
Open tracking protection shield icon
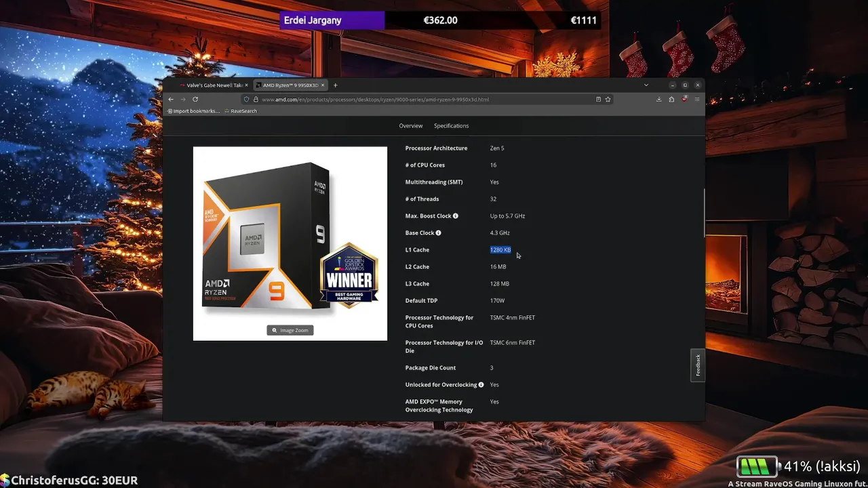pyautogui.click(x=247, y=99)
